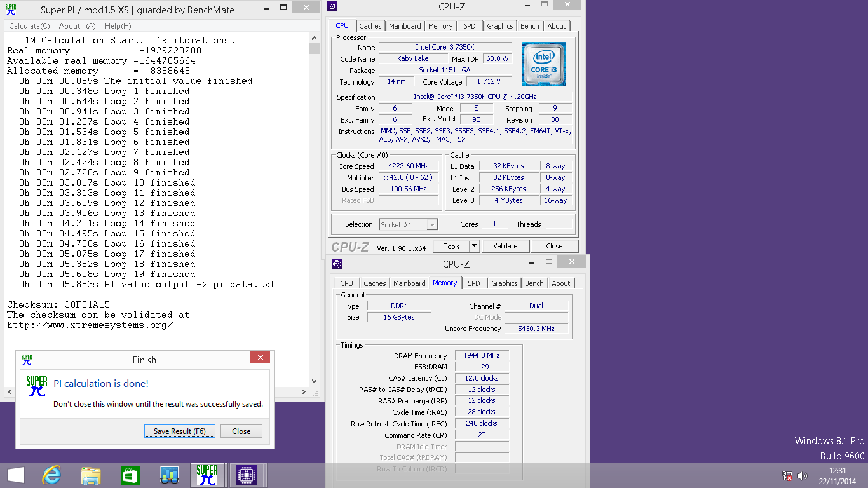Open the Windows Start button
This screenshot has height=488, width=868.
pos(15,475)
